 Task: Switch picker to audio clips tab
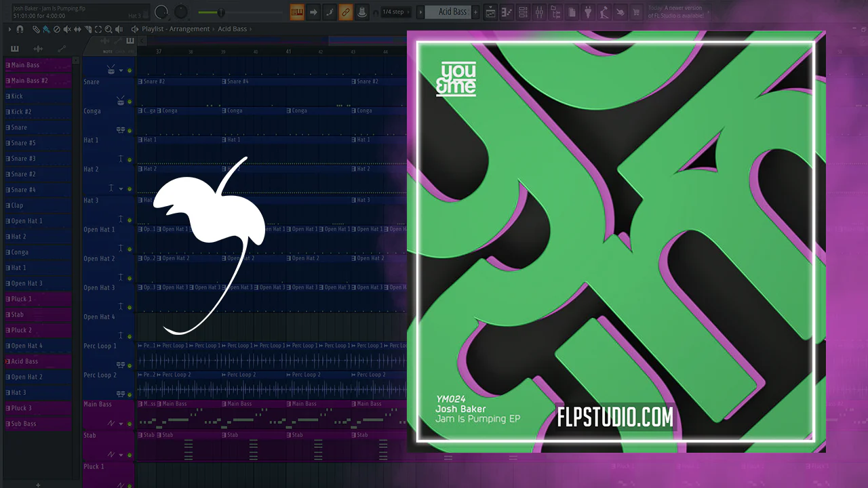(x=38, y=49)
